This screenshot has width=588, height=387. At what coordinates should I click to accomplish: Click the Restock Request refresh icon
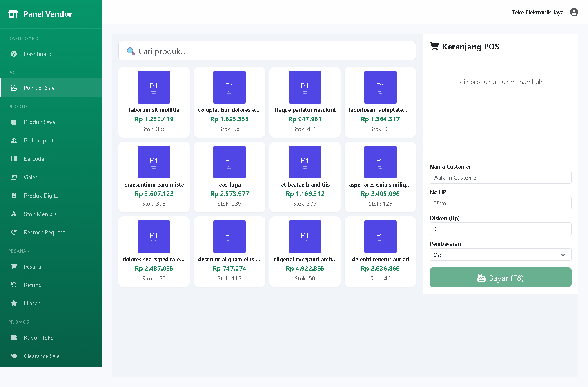tap(14, 232)
